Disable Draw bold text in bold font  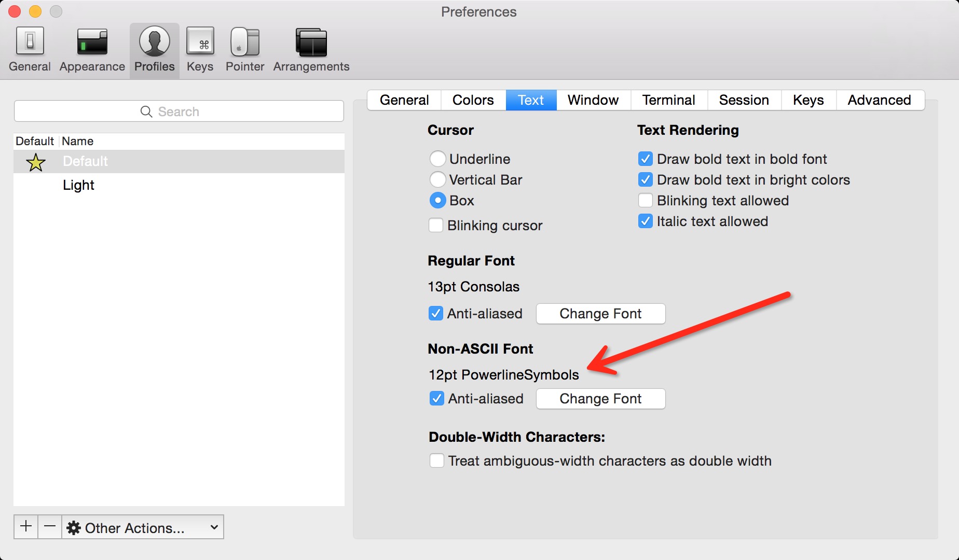645,159
